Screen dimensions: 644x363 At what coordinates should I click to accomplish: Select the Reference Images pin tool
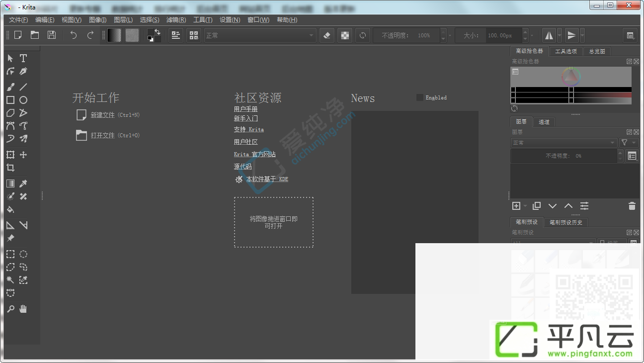pyautogui.click(x=10, y=238)
